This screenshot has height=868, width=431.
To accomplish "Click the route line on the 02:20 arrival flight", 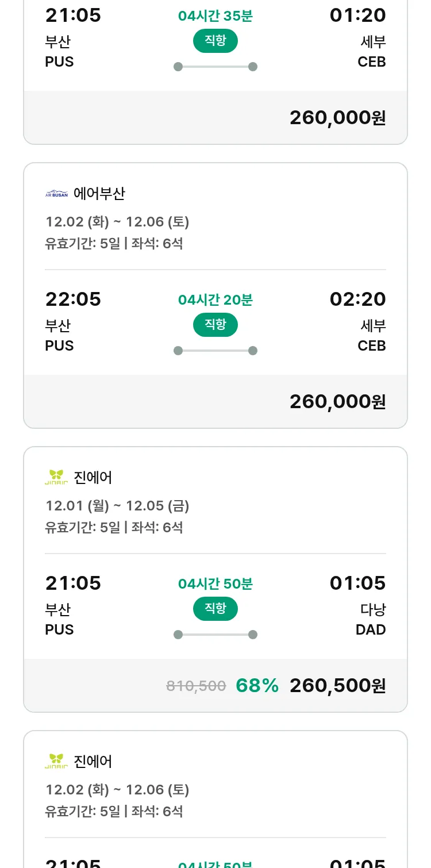I will coord(215,351).
